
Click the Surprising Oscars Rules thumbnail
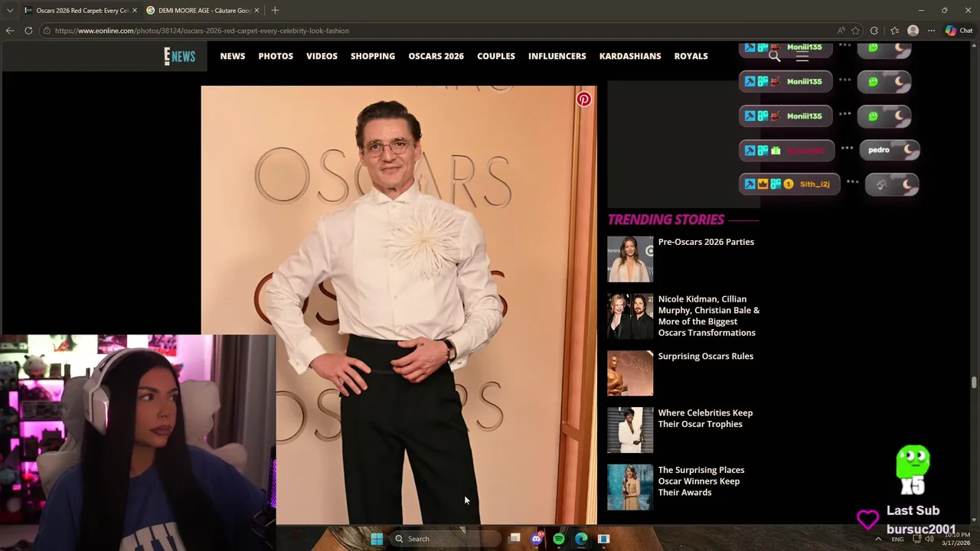(x=630, y=373)
